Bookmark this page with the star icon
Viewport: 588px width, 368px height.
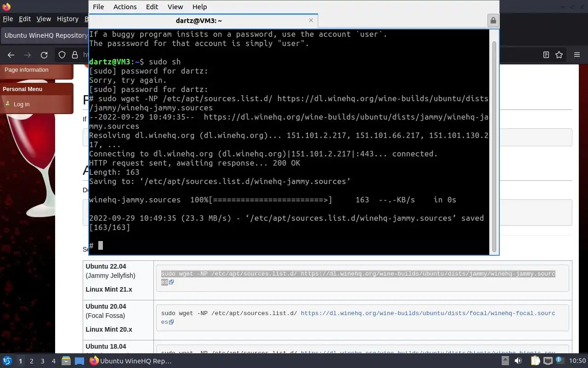(x=559, y=55)
